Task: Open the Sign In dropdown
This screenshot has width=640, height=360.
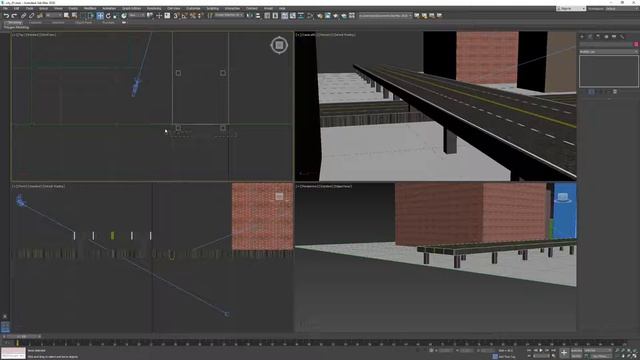Action: coord(571,8)
